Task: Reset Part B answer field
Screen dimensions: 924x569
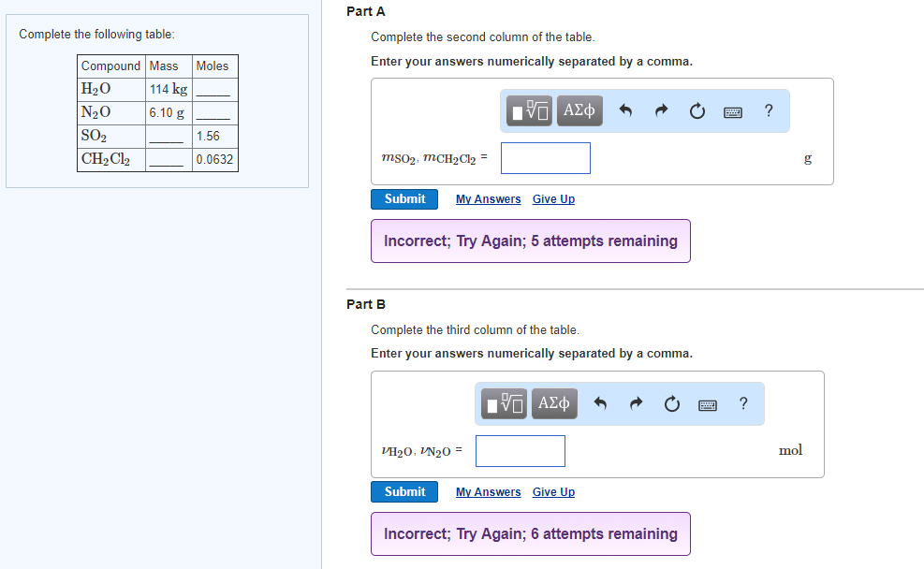Action: coord(672,403)
